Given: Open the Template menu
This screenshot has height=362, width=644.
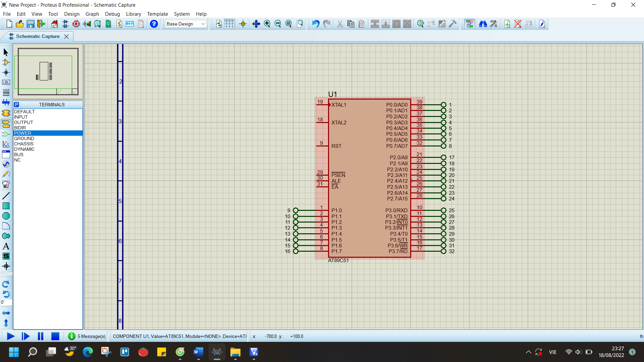Looking at the screenshot, I should [157, 14].
